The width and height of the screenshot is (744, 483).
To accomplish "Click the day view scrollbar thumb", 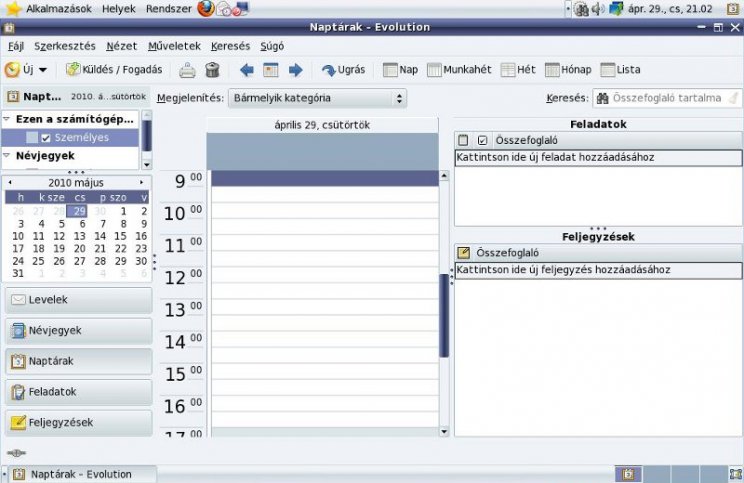I will pos(444,316).
